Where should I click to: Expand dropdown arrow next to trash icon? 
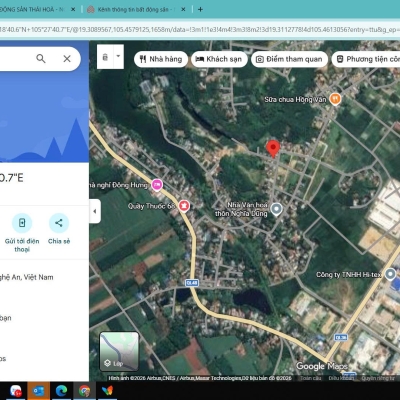click(x=118, y=56)
